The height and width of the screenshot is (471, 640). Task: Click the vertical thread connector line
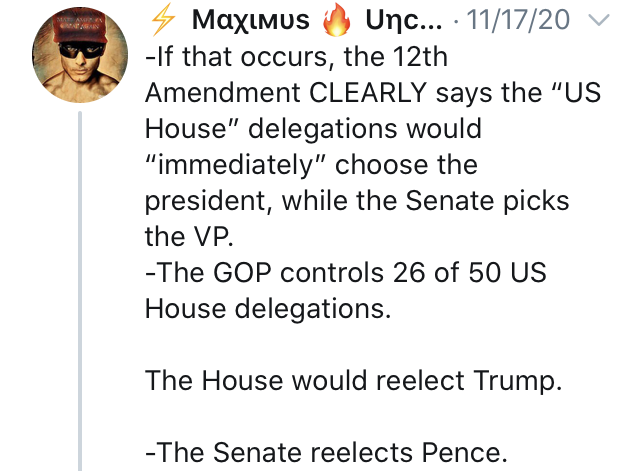coord(80,291)
